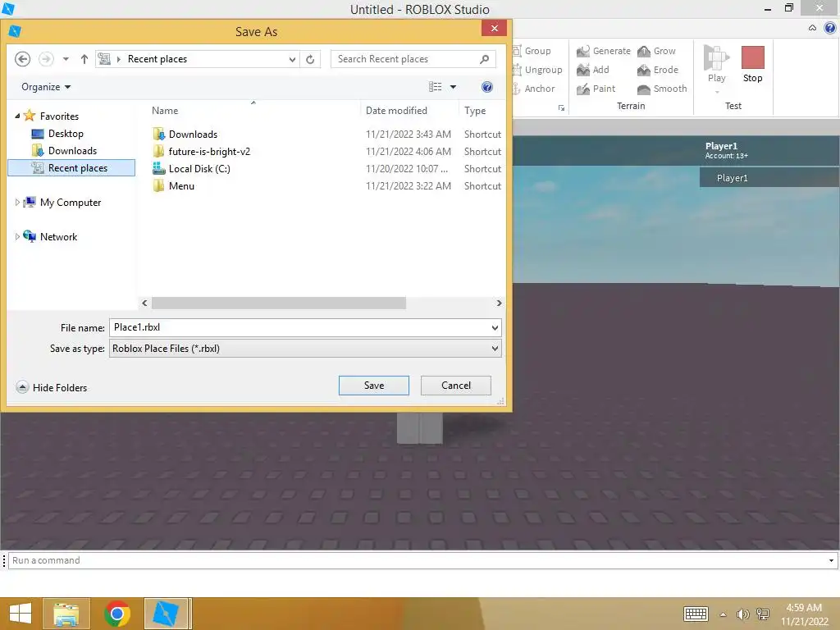Expand the address bar path dropdown
The width and height of the screenshot is (840, 630).
(292, 59)
